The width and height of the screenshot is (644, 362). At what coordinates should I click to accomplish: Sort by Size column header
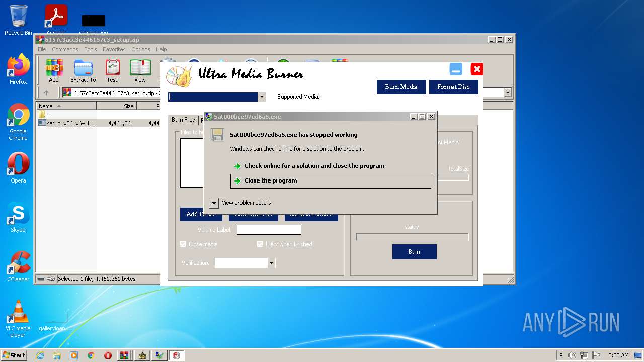[x=116, y=106]
